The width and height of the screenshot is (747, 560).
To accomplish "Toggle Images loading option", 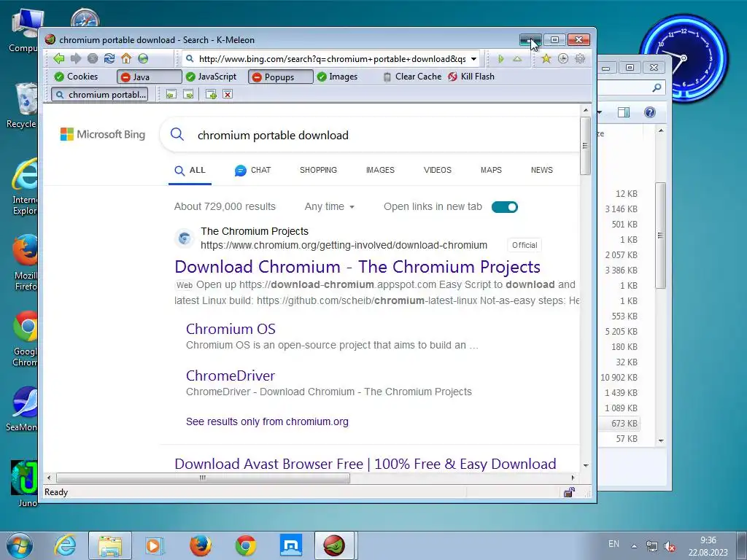I will coord(337,77).
